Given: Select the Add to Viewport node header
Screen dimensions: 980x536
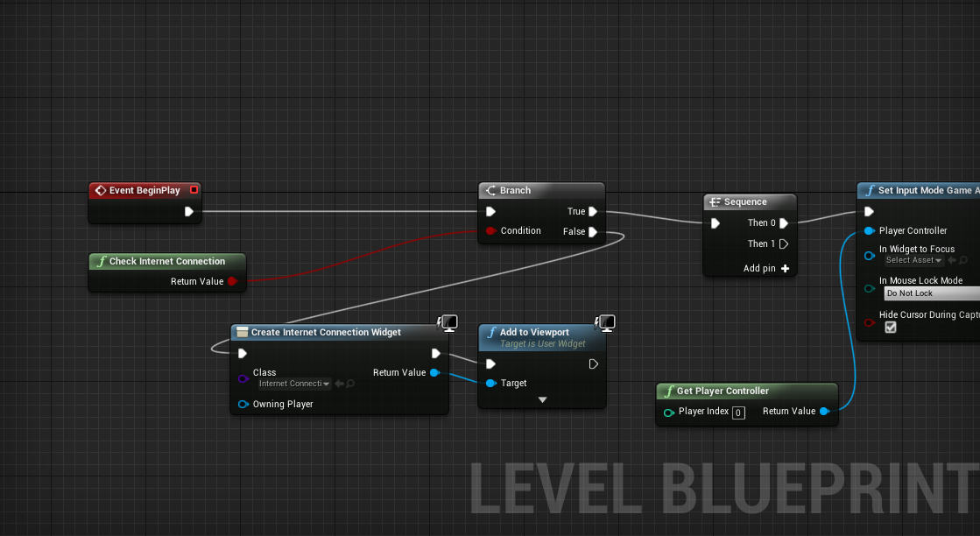Looking at the screenshot, I should tap(542, 337).
